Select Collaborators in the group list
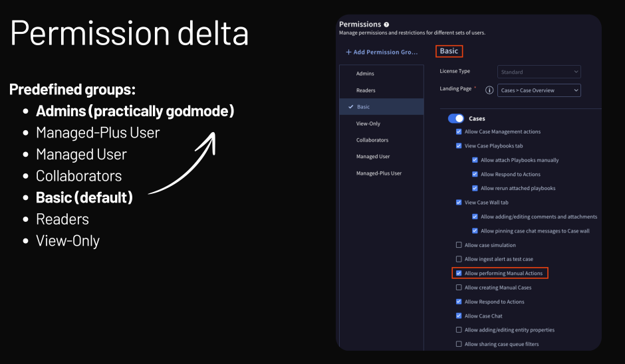 point(372,140)
